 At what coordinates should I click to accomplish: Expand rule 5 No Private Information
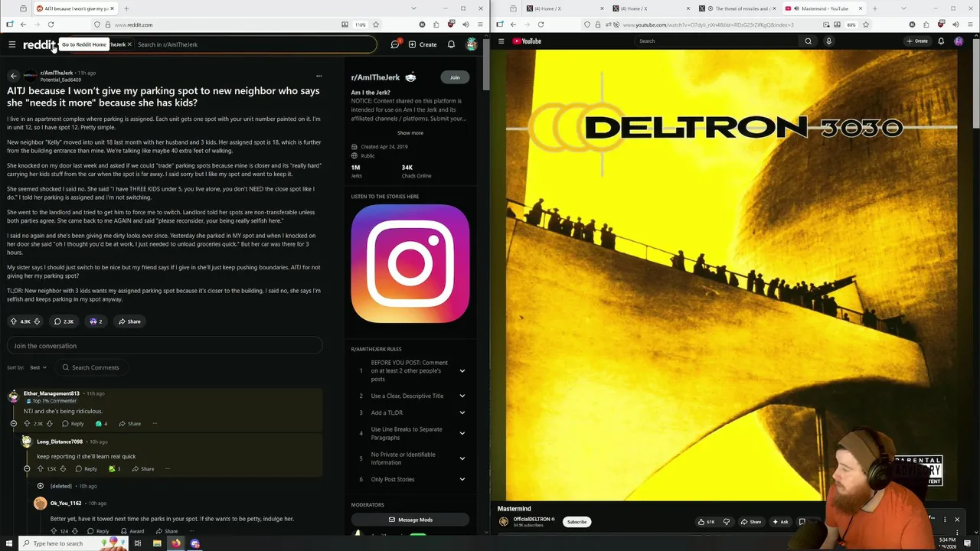(462, 458)
